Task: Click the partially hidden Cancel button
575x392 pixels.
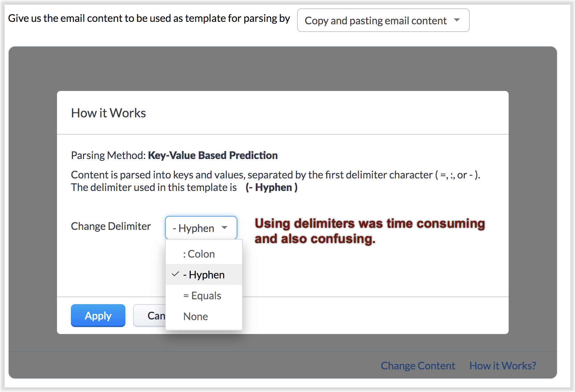Action: click(150, 316)
